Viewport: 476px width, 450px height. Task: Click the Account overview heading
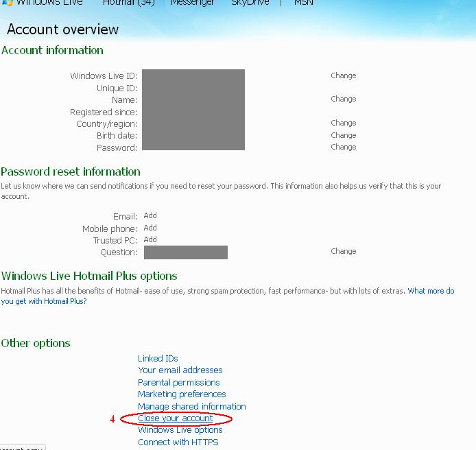[x=62, y=29]
